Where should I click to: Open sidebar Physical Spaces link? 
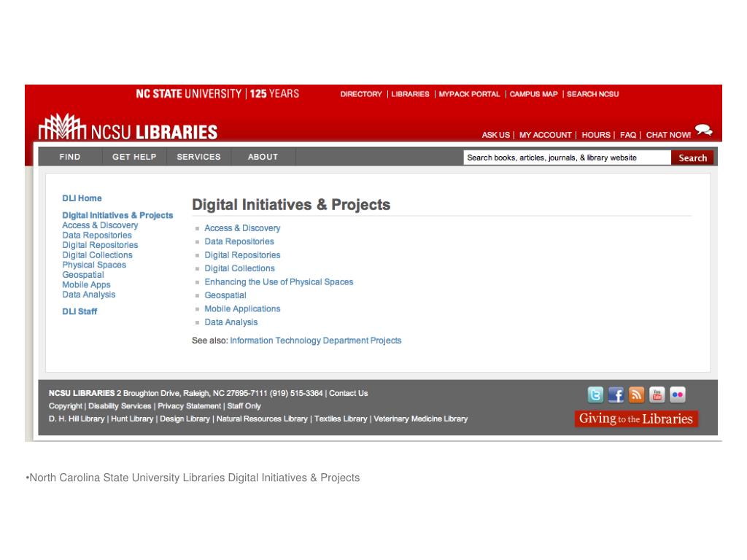(x=94, y=265)
